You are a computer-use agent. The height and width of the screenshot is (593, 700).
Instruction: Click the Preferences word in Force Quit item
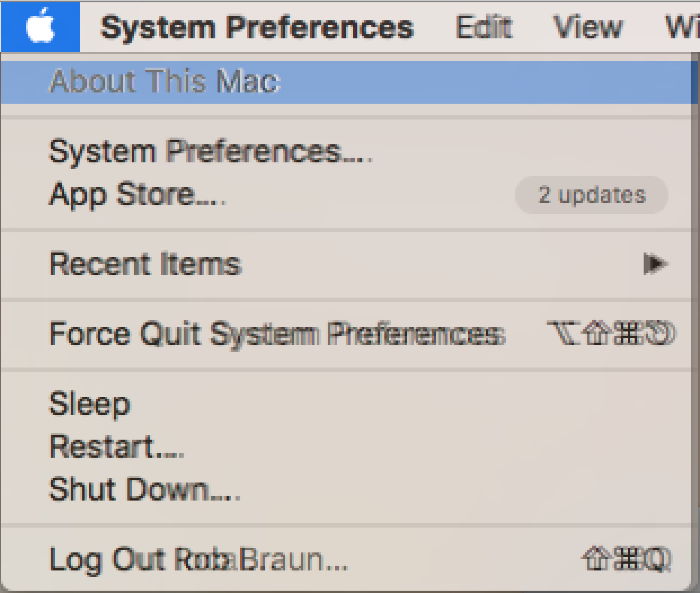(416, 334)
